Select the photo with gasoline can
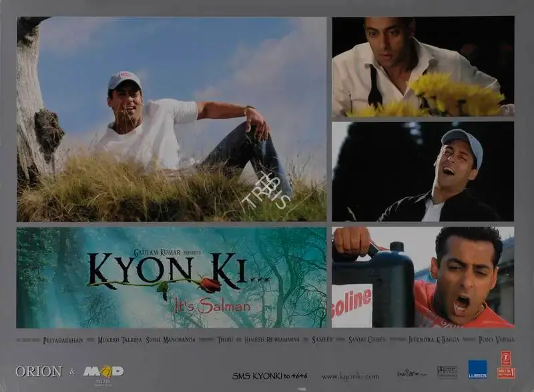The height and width of the screenshot is (392, 534). tap(423, 277)
